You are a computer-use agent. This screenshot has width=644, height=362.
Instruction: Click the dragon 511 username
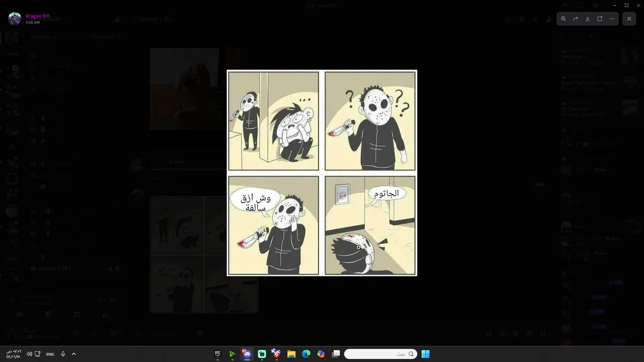[x=38, y=16]
